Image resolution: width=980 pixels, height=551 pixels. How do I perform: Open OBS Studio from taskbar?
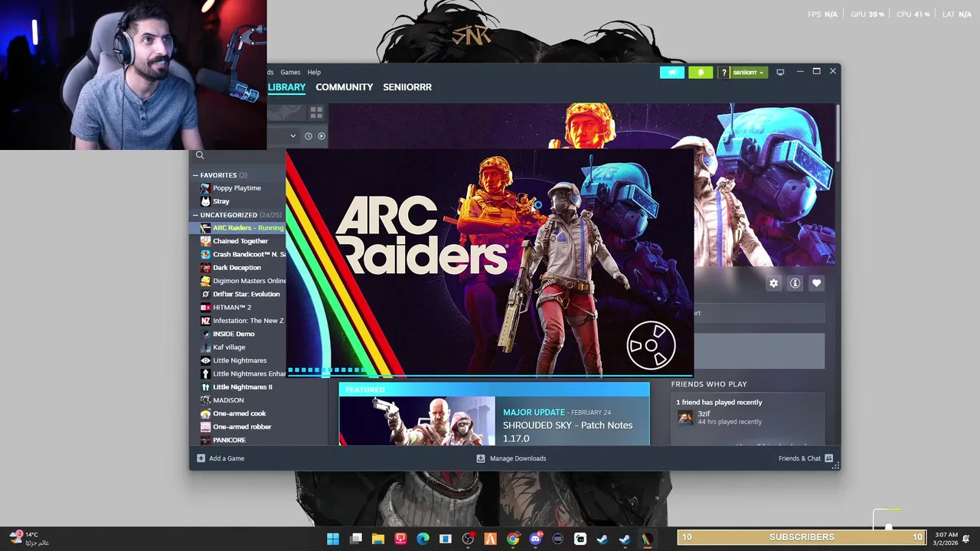coord(468,539)
